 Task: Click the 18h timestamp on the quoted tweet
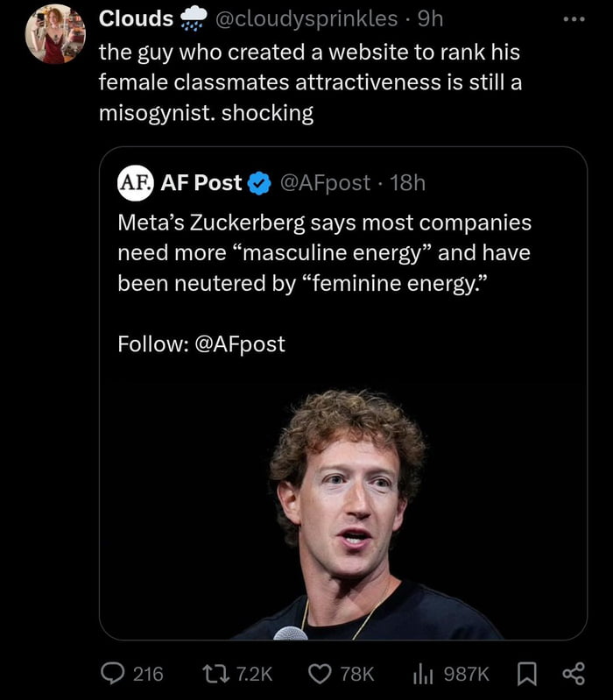point(407,182)
